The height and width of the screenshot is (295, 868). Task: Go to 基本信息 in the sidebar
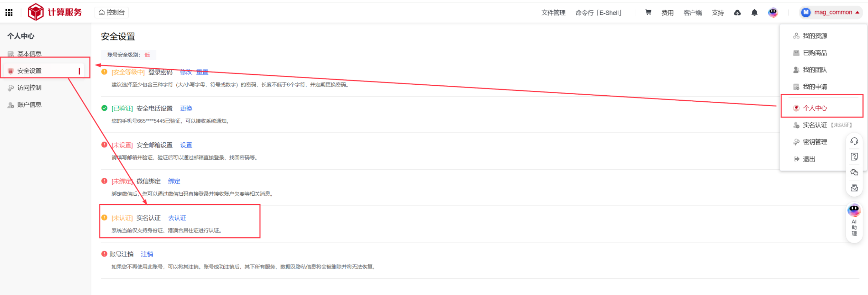[29, 54]
